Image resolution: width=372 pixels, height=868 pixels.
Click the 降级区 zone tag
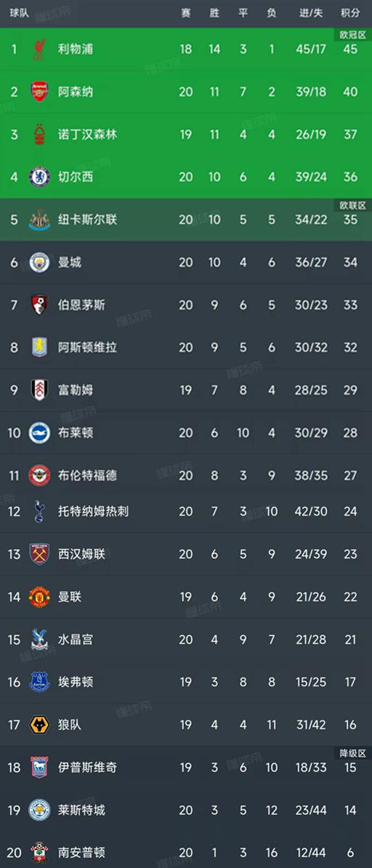pos(353,753)
